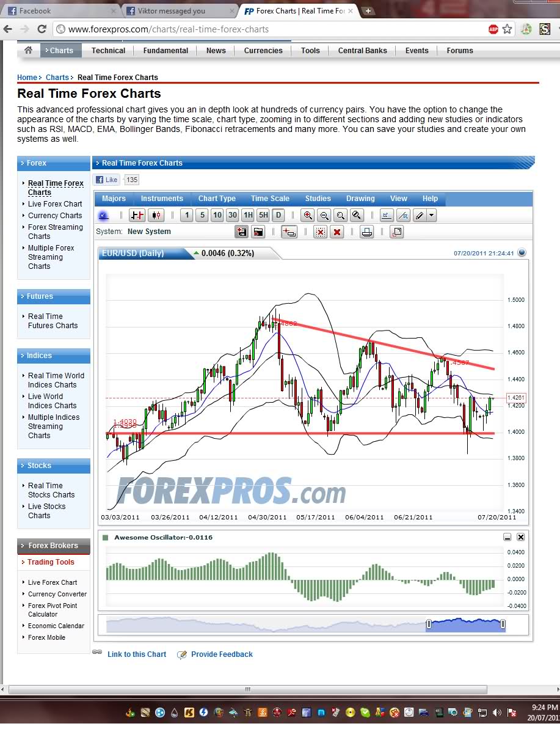Screen dimensions: 560x729
Task: Set time scale to 1 minute
Action: pos(187,215)
